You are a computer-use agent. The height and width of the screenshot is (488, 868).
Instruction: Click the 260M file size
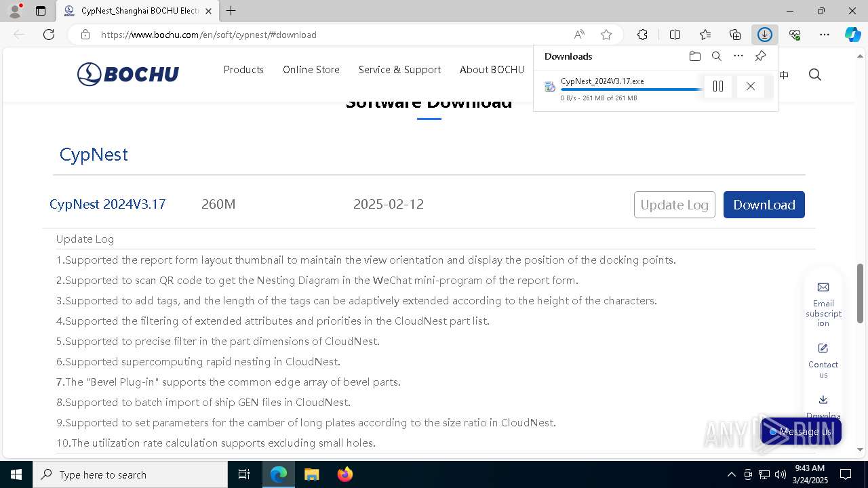click(x=218, y=204)
